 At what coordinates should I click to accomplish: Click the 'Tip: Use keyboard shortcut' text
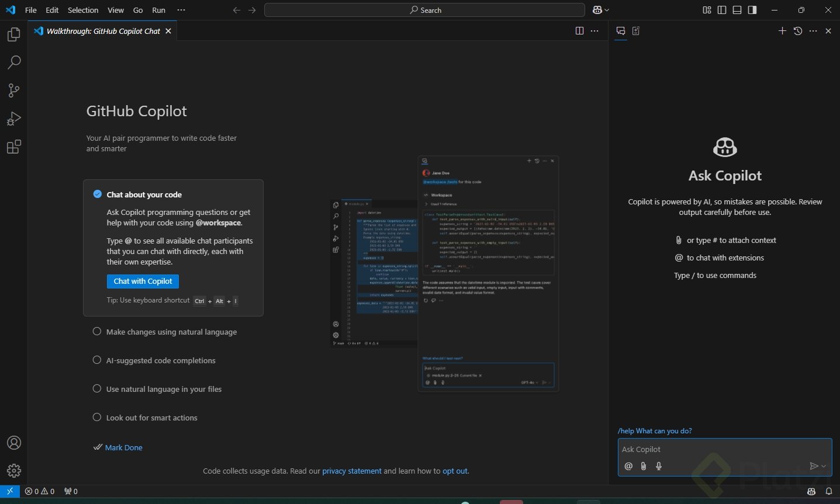148,300
